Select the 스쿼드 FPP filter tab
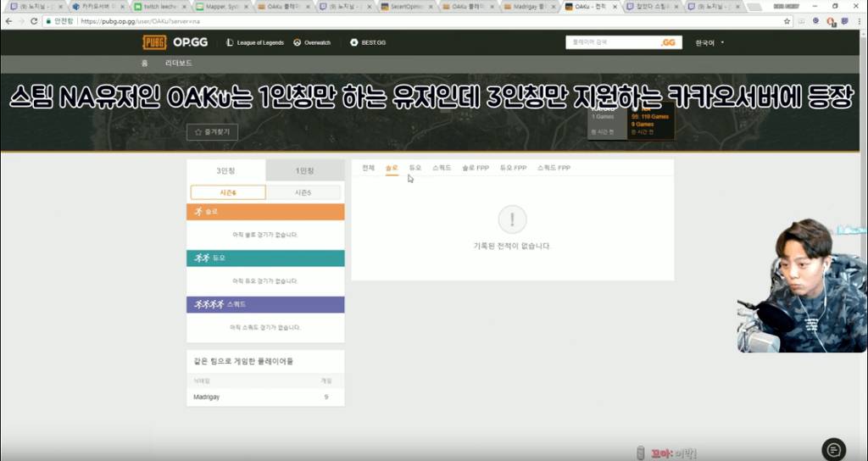This screenshot has height=461, width=868. (554, 168)
